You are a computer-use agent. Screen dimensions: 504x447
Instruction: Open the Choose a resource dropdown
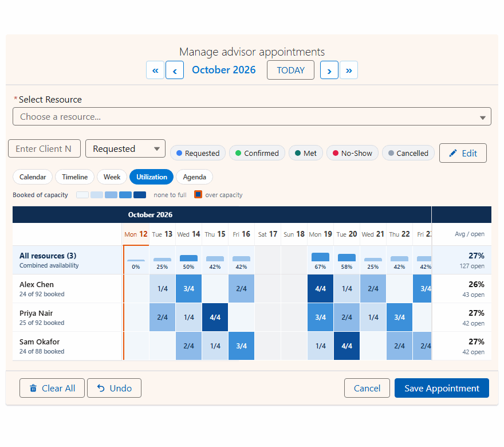[252, 116]
